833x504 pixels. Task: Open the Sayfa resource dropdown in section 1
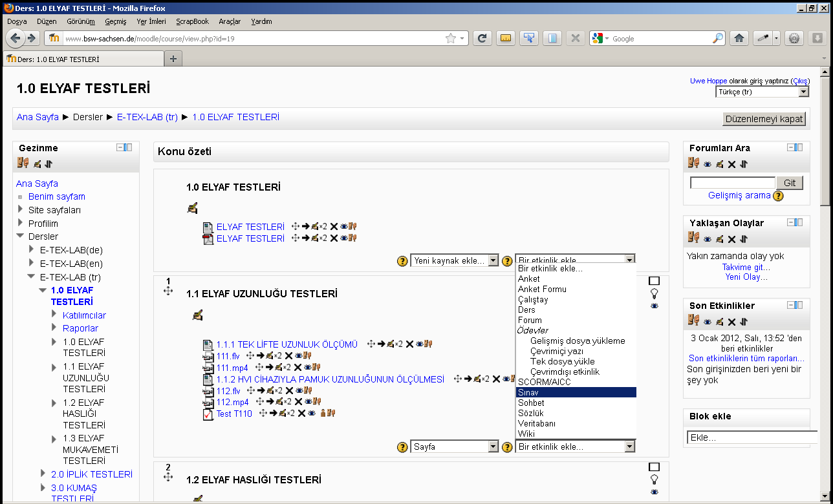[455, 446]
